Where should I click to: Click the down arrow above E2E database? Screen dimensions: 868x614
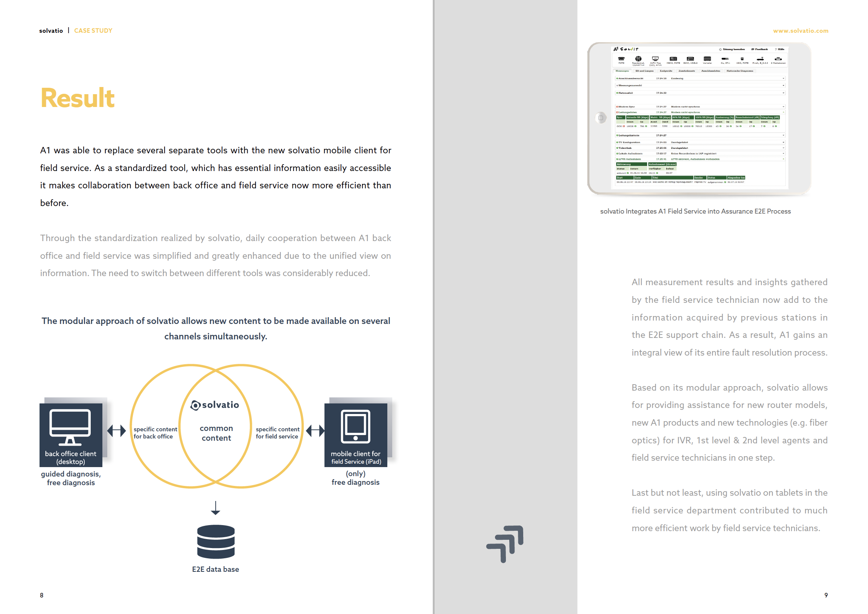pos(215,508)
